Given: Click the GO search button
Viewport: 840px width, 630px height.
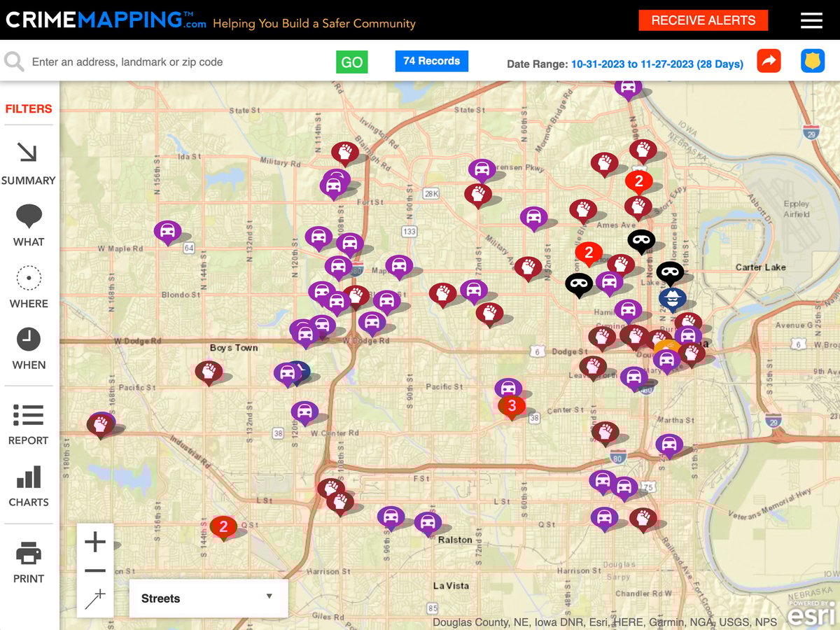Looking at the screenshot, I should [x=352, y=62].
